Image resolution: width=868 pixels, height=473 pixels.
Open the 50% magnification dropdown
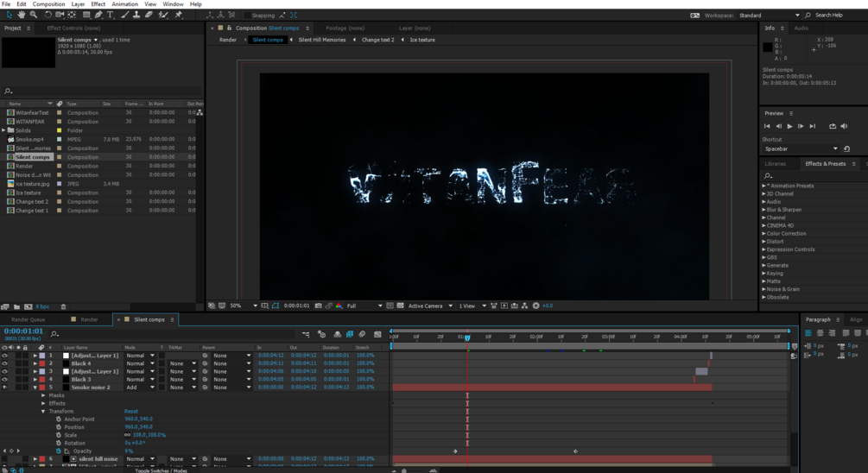pos(244,306)
